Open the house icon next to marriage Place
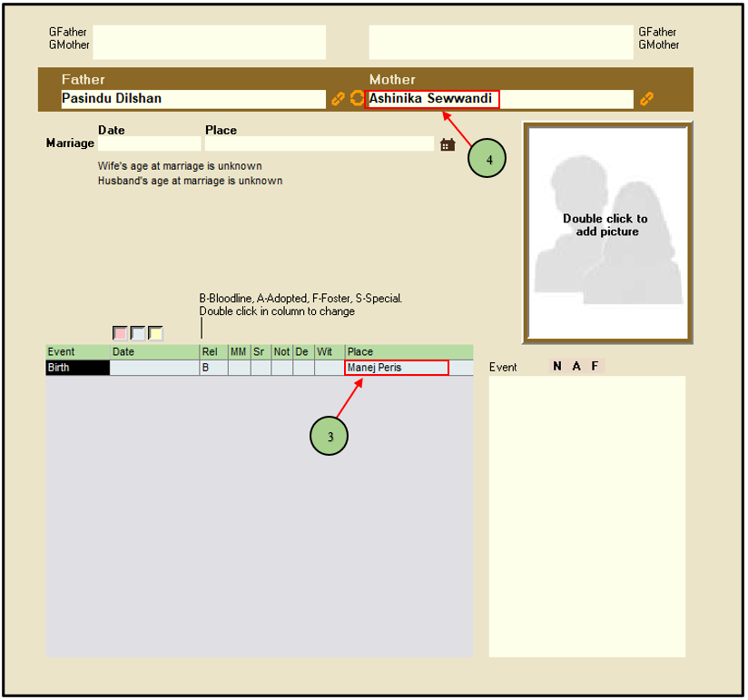The image size is (748, 700). (x=447, y=144)
